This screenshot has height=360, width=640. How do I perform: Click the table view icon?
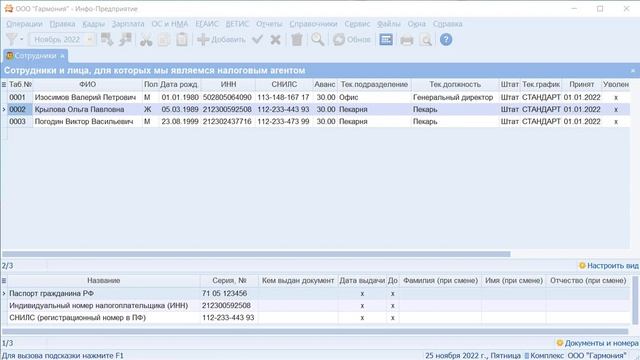386,40
